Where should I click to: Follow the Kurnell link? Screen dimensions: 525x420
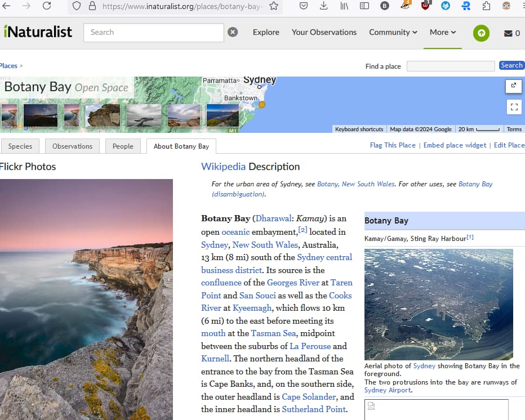click(x=215, y=359)
